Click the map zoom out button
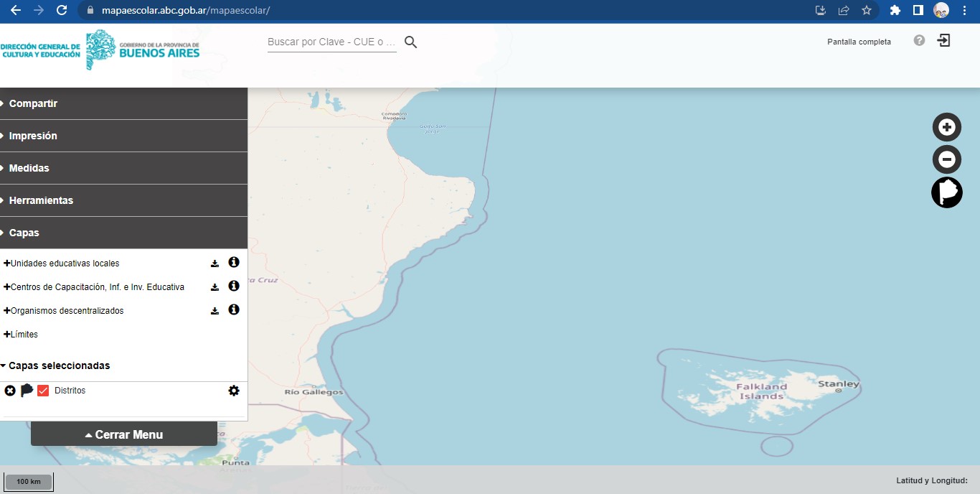The height and width of the screenshot is (494, 980). click(946, 159)
